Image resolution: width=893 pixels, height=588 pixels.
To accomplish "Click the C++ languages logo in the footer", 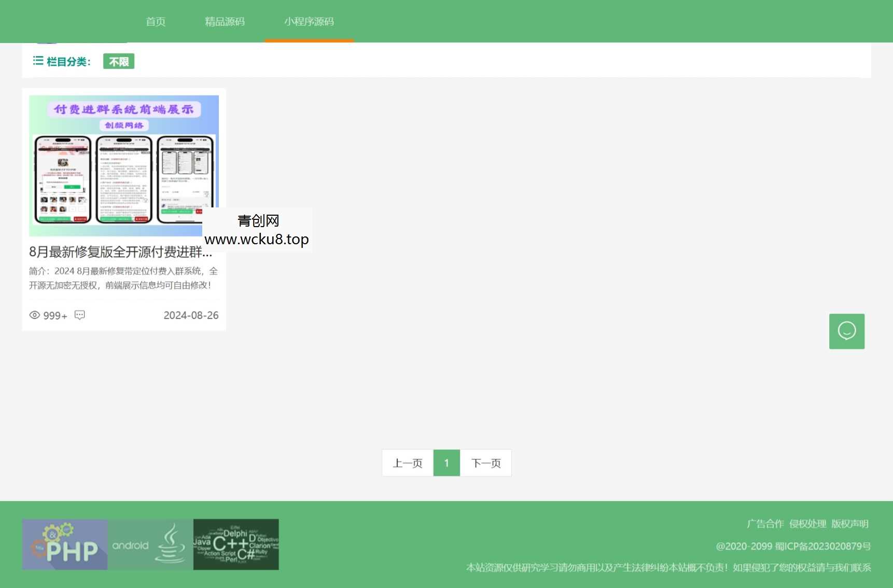I will (x=236, y=544).
